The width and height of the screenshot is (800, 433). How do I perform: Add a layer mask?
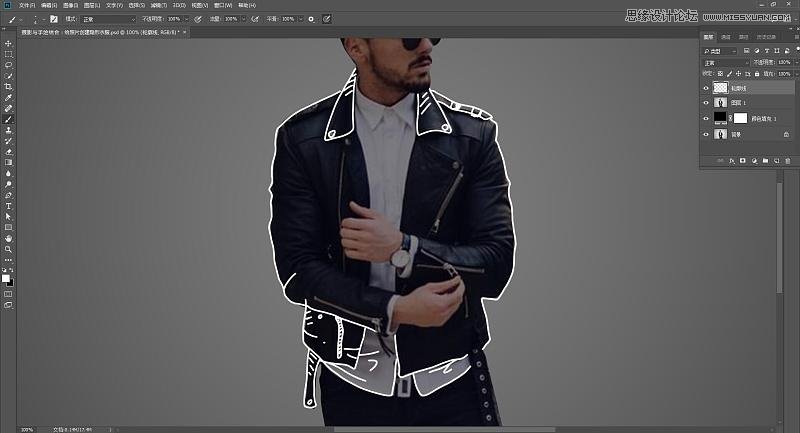pos(743,161)
